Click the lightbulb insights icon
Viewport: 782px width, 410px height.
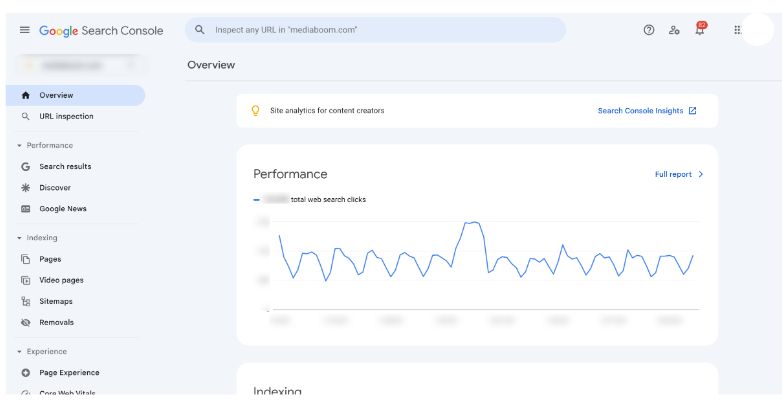tap(255, 111)
